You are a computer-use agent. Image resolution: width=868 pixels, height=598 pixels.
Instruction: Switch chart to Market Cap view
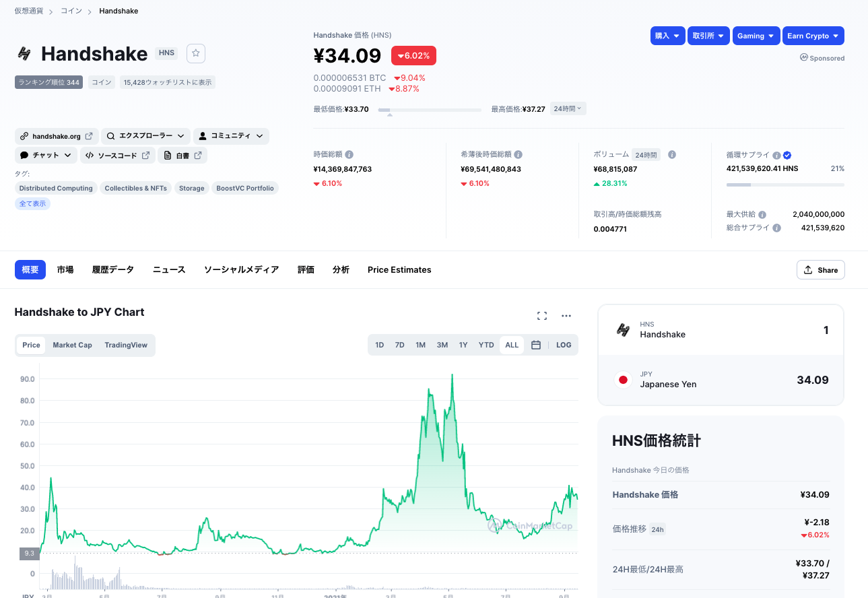(72, 345)
